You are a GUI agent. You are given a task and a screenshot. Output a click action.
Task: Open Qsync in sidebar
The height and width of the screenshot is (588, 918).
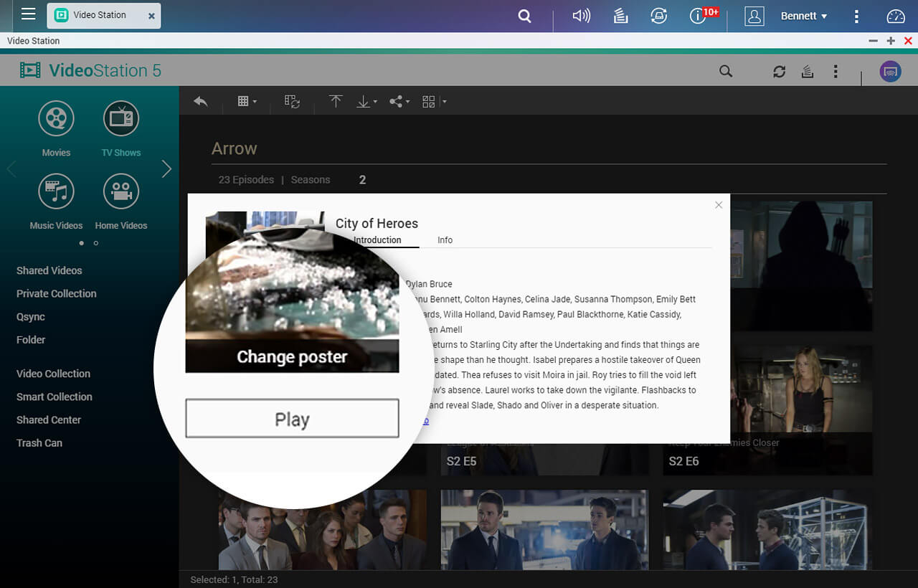tap(31, 316)
